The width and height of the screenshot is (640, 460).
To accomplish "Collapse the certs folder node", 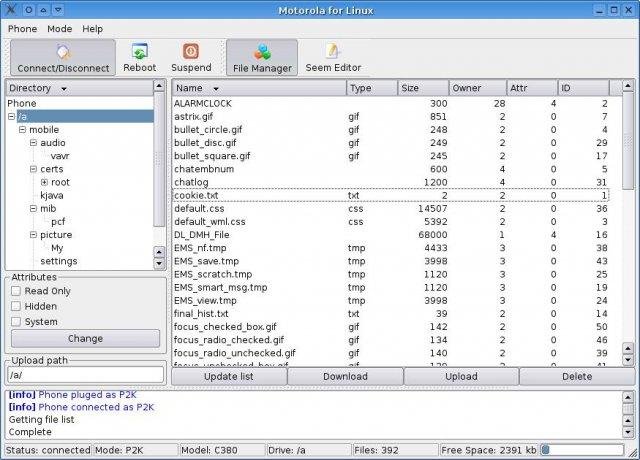I will point(33,169).
